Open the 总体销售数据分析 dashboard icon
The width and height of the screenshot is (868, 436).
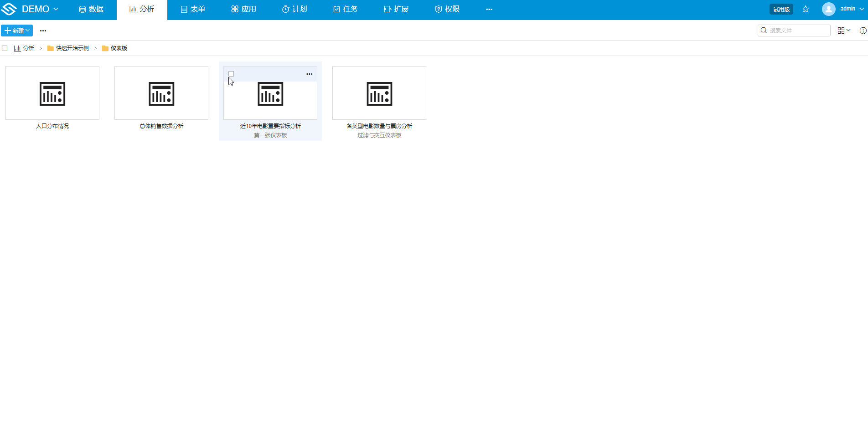tap(161, 93)
